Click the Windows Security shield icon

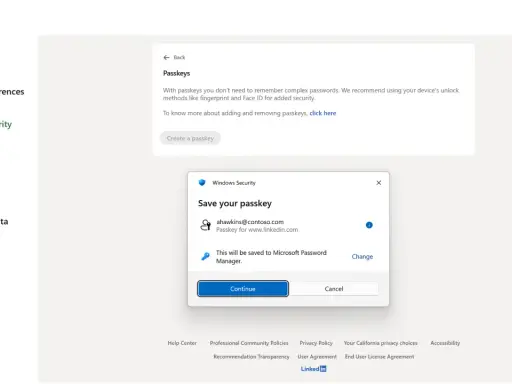202,183
